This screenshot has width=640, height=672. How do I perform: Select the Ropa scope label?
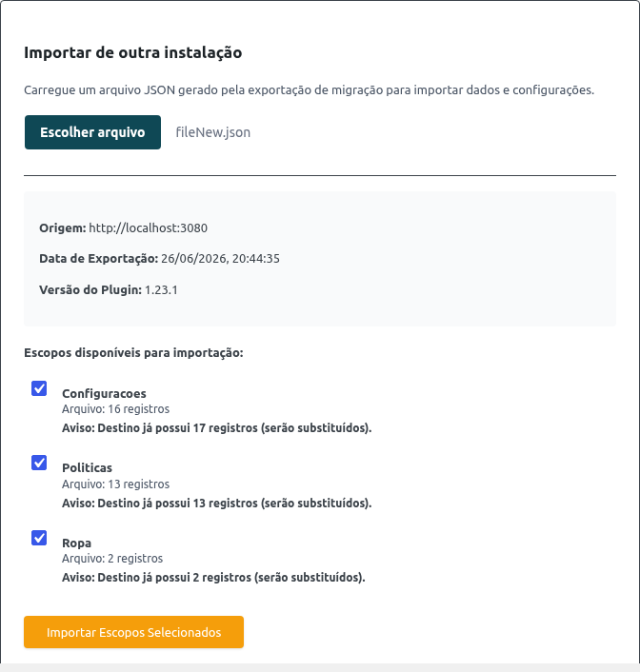(77, 543)
